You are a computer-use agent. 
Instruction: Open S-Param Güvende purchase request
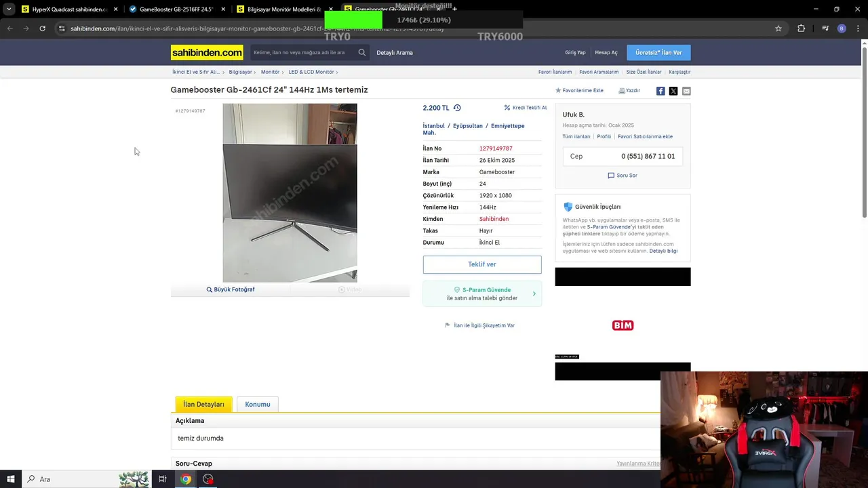pos(482,293)
